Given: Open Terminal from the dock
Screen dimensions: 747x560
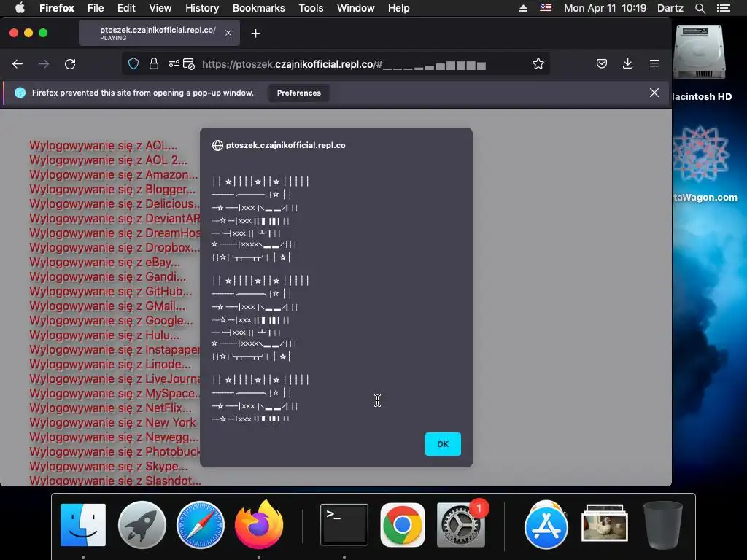Looking at the screenshot, I should coord(344,524).
